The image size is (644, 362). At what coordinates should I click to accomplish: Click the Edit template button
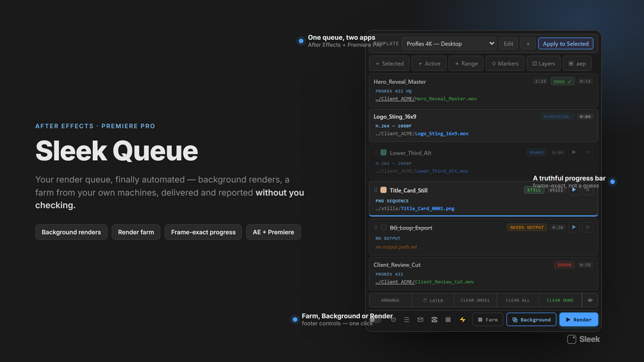click(508, 44)
